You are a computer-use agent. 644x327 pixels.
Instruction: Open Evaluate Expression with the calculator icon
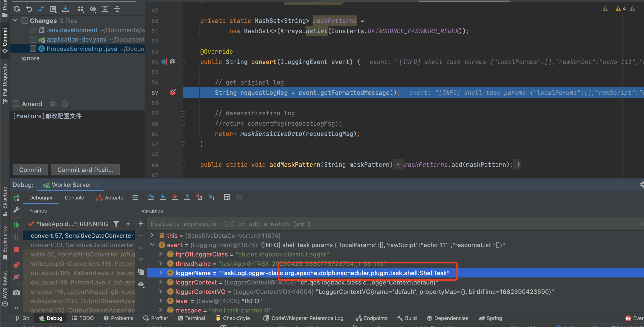(227, 197)
